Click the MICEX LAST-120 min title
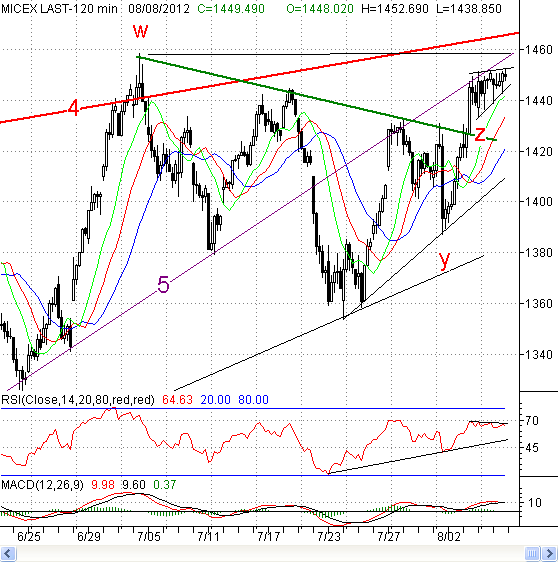Viewport: 558px width, 562px height. click(x=59, y=9)
